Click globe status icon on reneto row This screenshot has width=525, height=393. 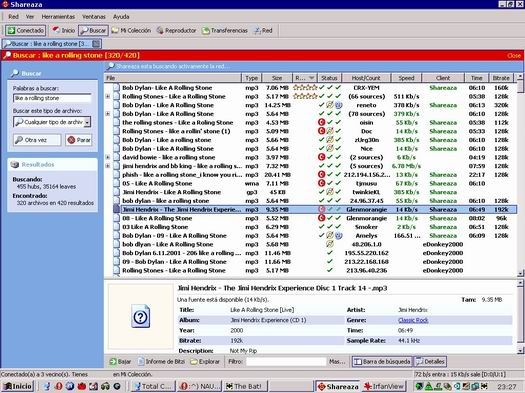[x=339, y=105]
